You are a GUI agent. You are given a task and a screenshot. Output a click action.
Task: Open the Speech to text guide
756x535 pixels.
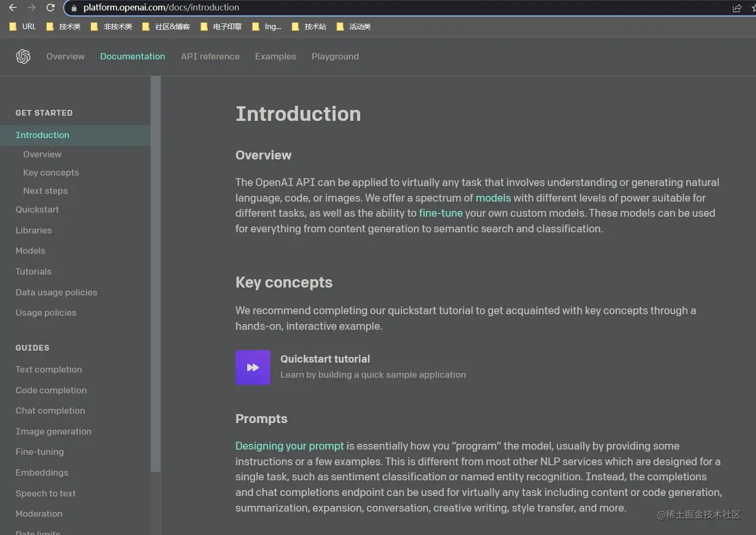(45, 493)
